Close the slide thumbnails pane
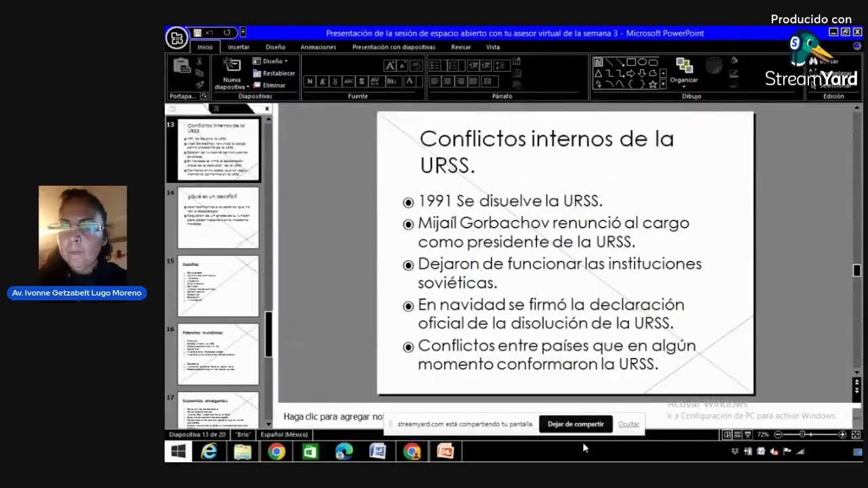Screen dimensions: 868x488 pyautogui.click(x=267, y=108)
